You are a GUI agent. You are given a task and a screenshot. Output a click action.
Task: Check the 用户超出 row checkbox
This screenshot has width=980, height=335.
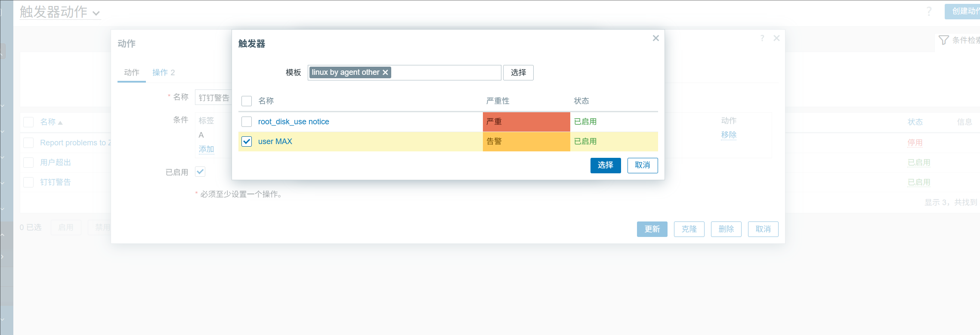(28, 163)
